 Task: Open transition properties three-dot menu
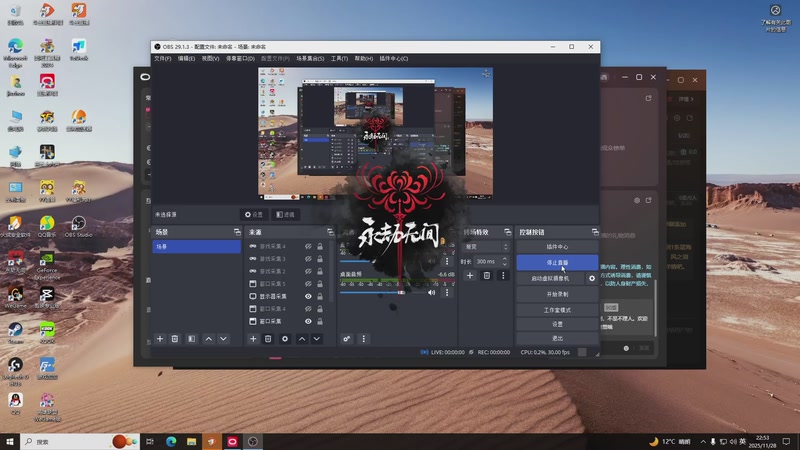(503, 276)
